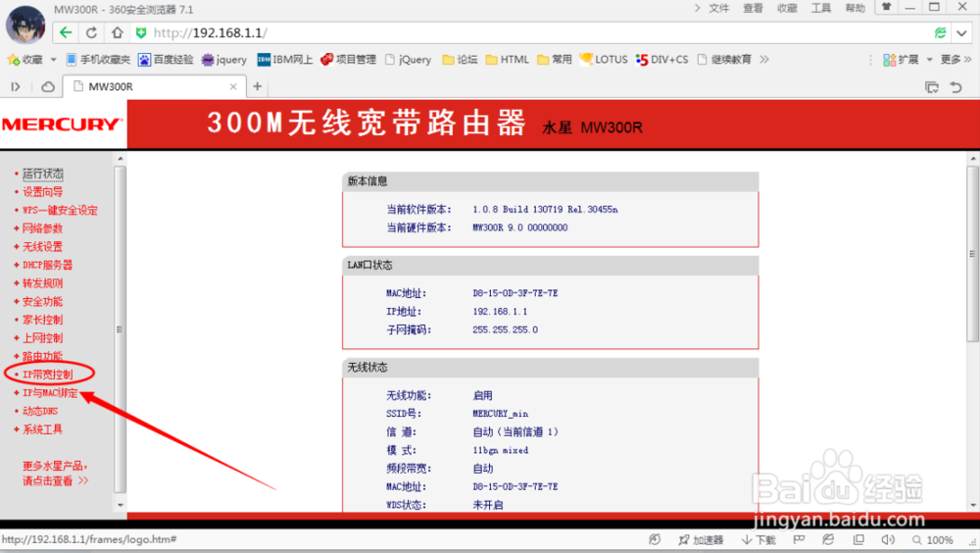Open 家长控制 in the router menu
The width and height of the screenshot is (980, 553).
point(42,320)
